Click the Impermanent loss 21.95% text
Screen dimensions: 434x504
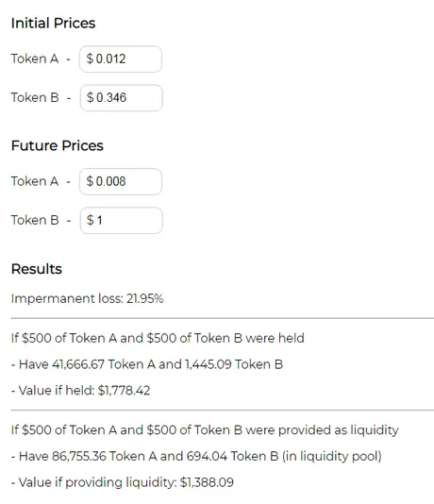(88, 298)
